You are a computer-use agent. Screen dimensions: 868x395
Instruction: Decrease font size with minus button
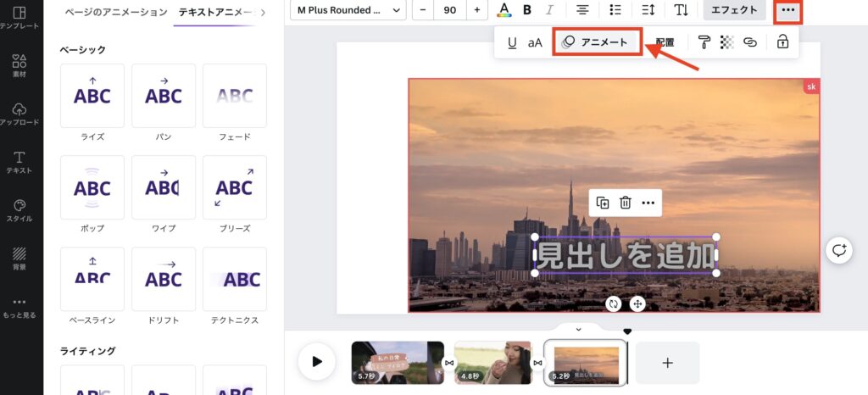coord(423,10)
